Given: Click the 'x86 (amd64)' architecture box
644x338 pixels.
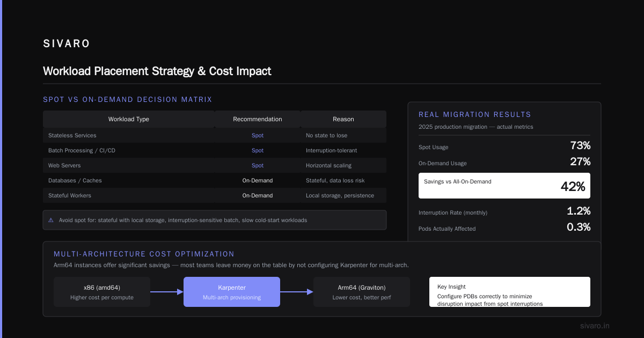Looking at the screenshot, I should pyautogui.click(x=102, y=292).
